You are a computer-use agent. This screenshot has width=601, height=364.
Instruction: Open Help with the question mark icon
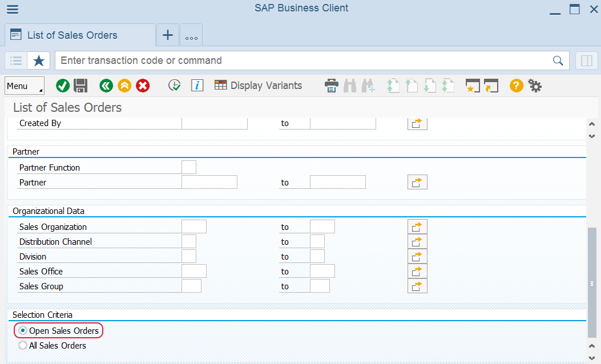(x=517, y=86)
